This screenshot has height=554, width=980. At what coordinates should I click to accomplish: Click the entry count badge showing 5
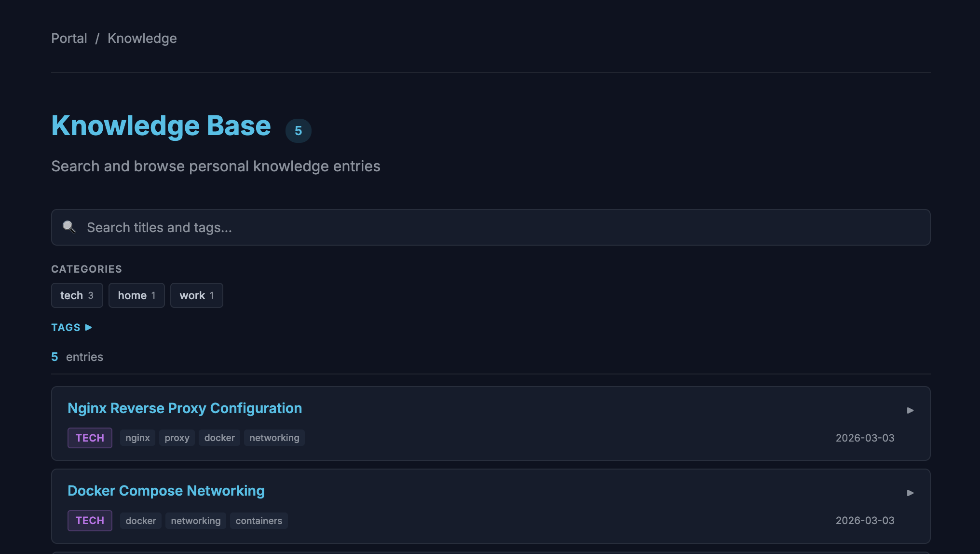tap(298, 130)
